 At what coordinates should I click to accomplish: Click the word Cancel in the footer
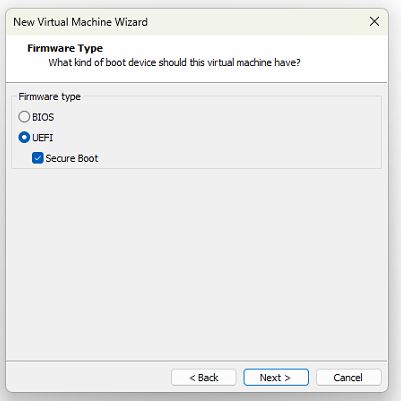(348, 378)
